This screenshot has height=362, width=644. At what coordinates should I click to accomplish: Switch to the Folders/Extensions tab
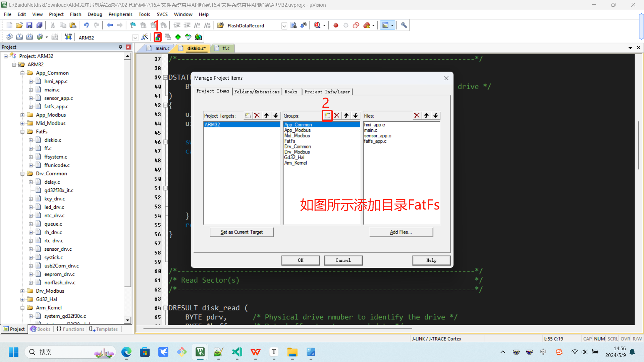257,92
